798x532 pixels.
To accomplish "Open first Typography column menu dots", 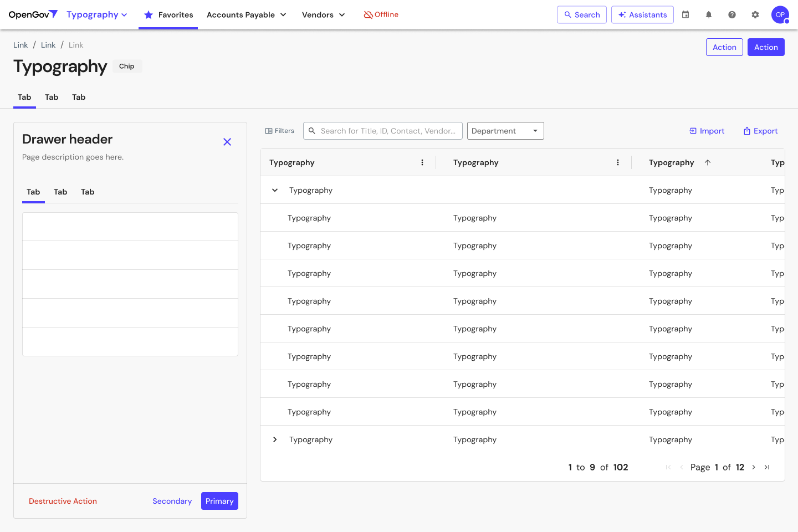I will click(422, 162).
